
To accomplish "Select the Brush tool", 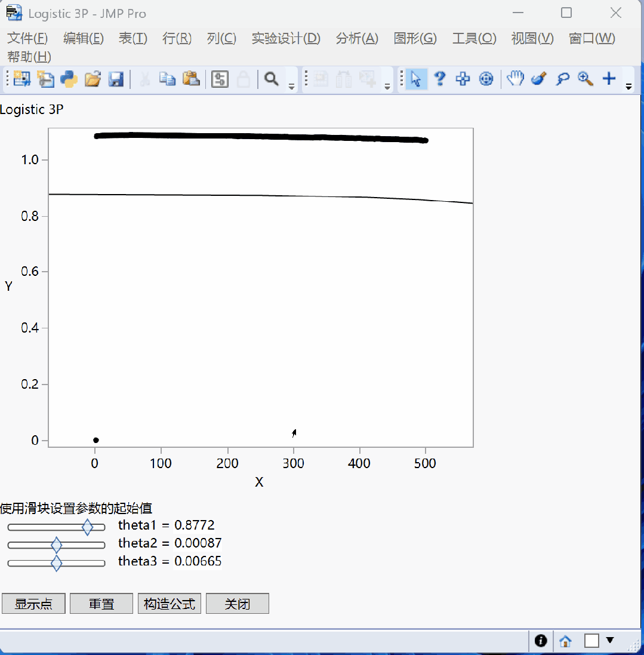I will [539, 79].
